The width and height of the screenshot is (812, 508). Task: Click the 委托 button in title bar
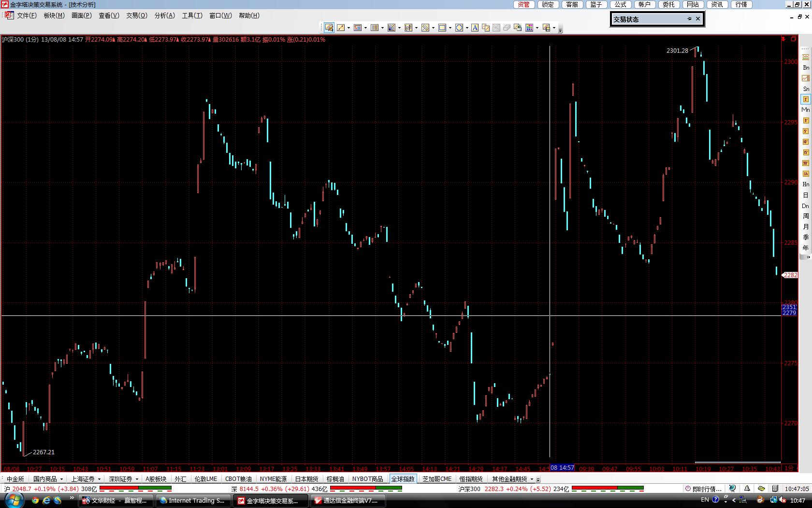pos(669,4)
